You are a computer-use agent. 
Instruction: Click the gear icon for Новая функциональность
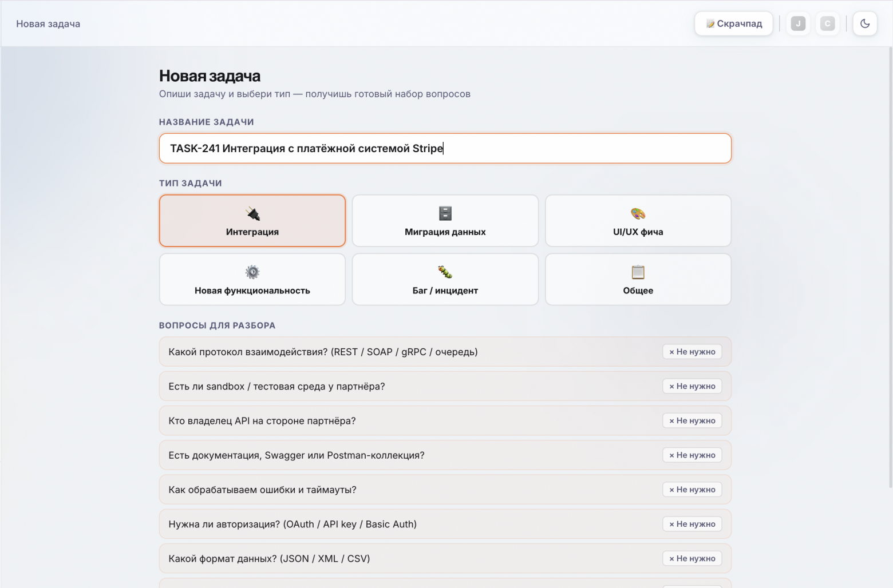tap(252, 272)
